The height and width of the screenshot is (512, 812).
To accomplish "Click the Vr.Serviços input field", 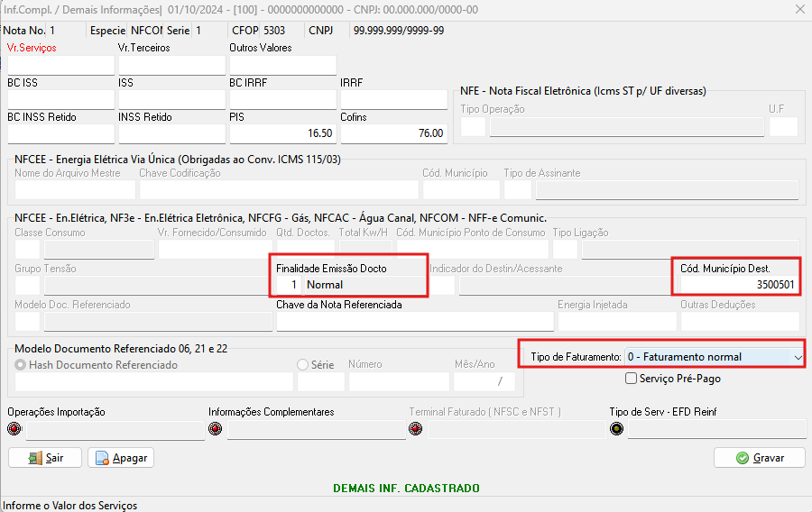I will pyautogui.click(x=61, y=65).
